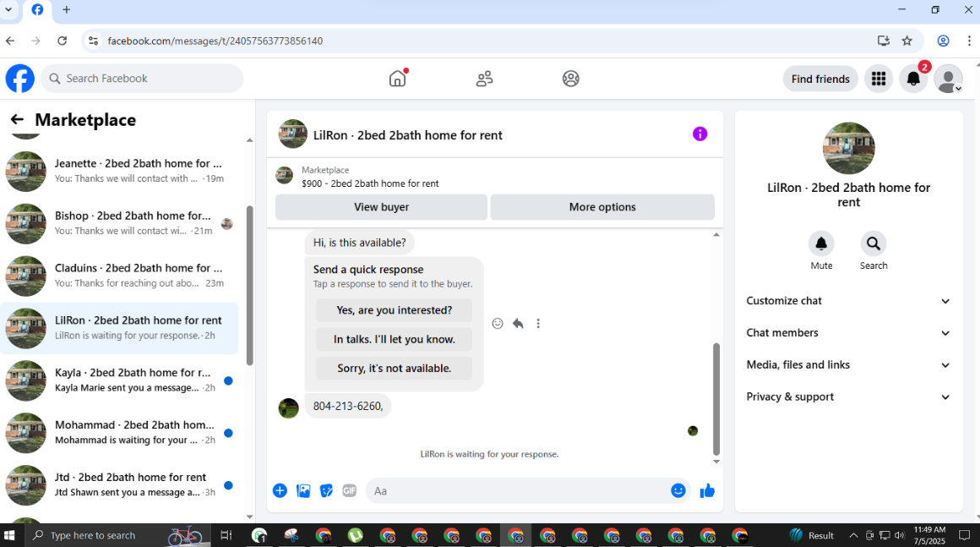Viewport: 980px width, 547px height.
Task: Mute the LilRon conversation
Action: point(821,243)
